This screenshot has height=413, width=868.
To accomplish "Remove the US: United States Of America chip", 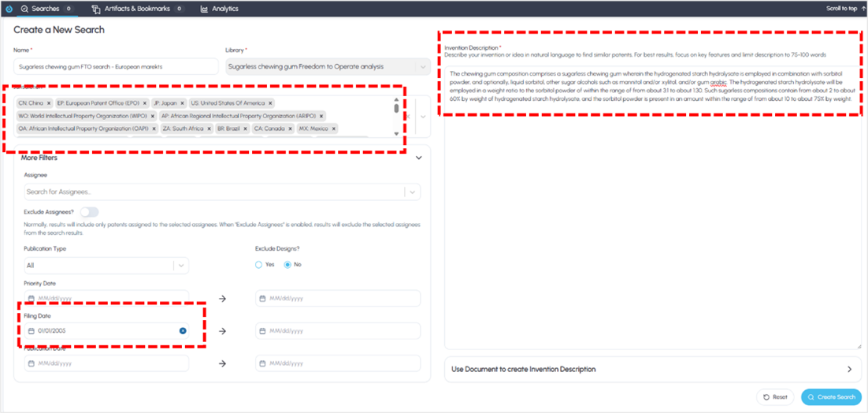I will pos(270,103).
